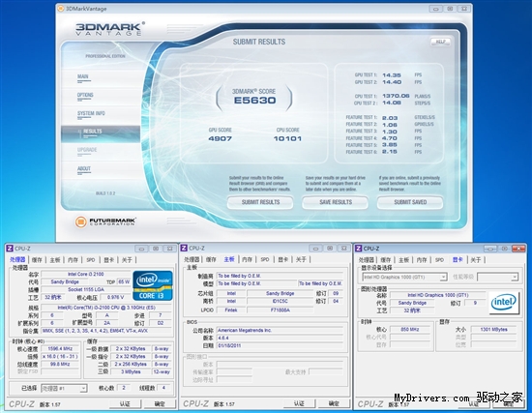Click the 850 MHz core clock field
This screenshot has height=413, width=532.
point(410,330)
